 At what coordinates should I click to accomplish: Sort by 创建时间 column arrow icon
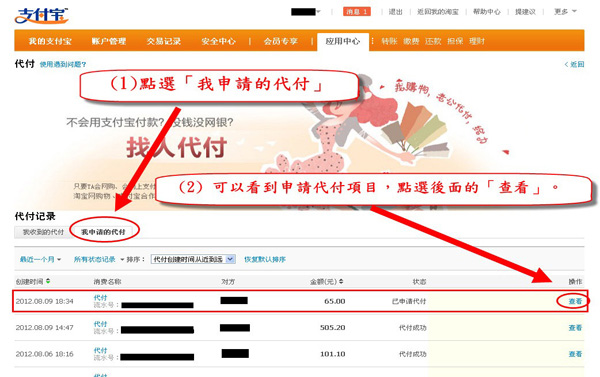click(x=48, y=281)
